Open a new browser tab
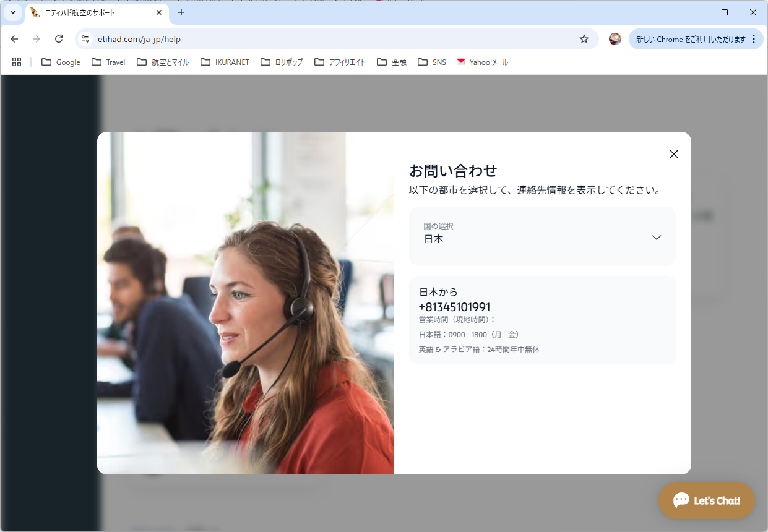Viewport: 768px width, 532px height. 181,12
